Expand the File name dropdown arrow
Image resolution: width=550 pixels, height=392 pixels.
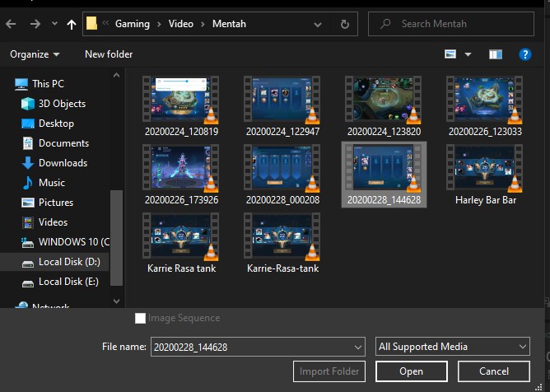[x=358, y=347]
